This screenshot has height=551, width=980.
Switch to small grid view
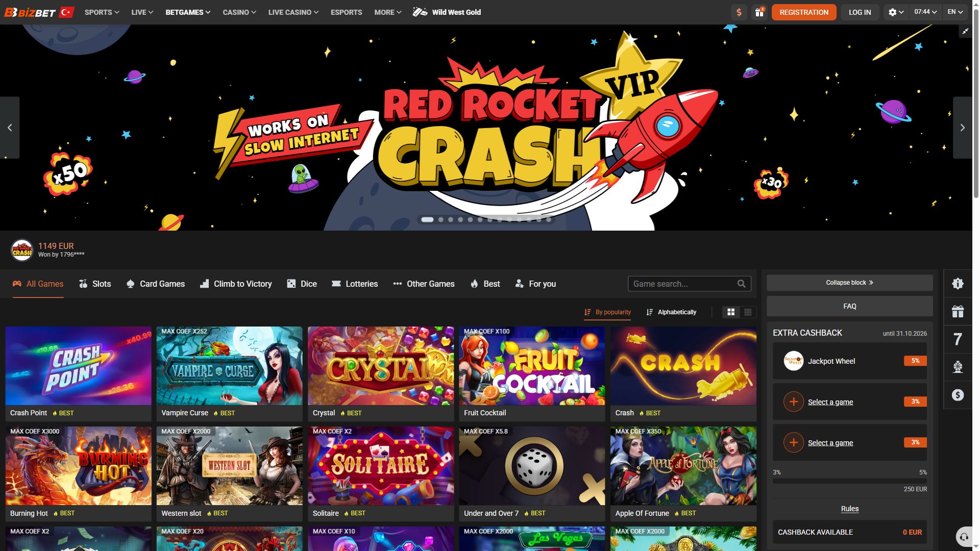point(748,312)
